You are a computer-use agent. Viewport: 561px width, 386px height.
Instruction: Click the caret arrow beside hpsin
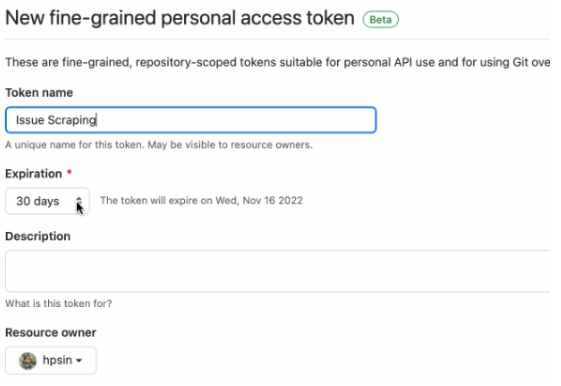[79, 361]
